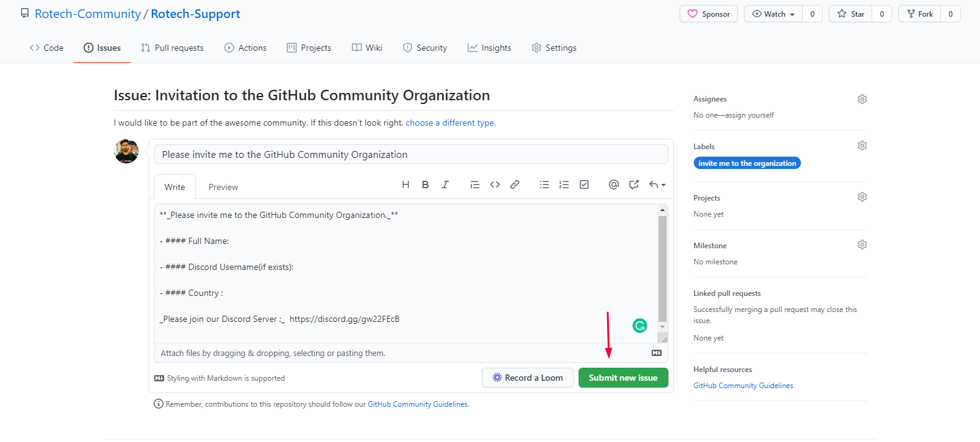Image resolution: width=980 pixels, height=442 pixels.
Task: Open saved replies dropdown
Action: (657, 184)
